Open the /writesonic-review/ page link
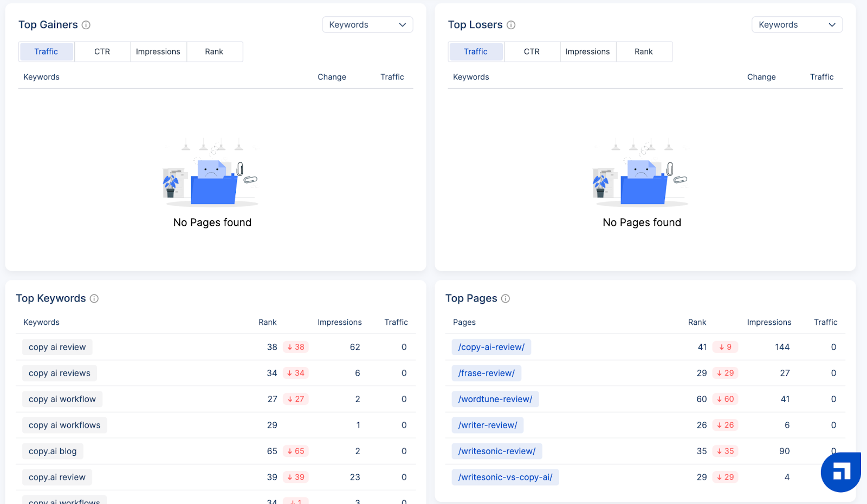 (497, 451)
